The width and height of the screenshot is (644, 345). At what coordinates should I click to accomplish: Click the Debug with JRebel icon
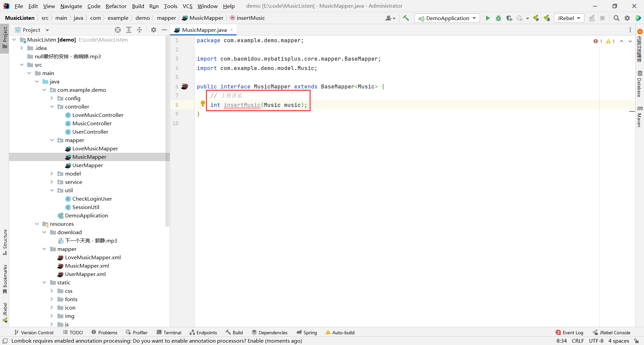coord(547,18)
